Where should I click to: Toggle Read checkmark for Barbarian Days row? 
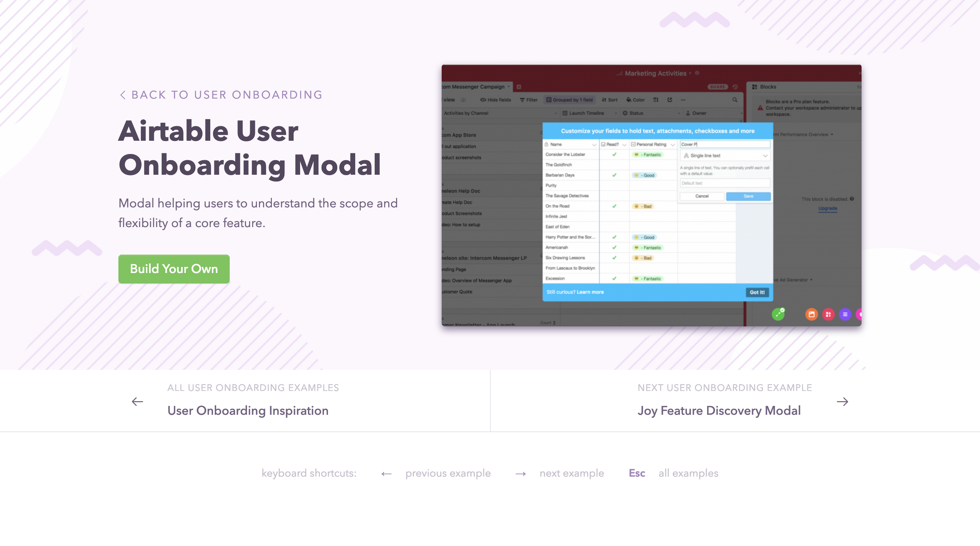tap(614, 175)
